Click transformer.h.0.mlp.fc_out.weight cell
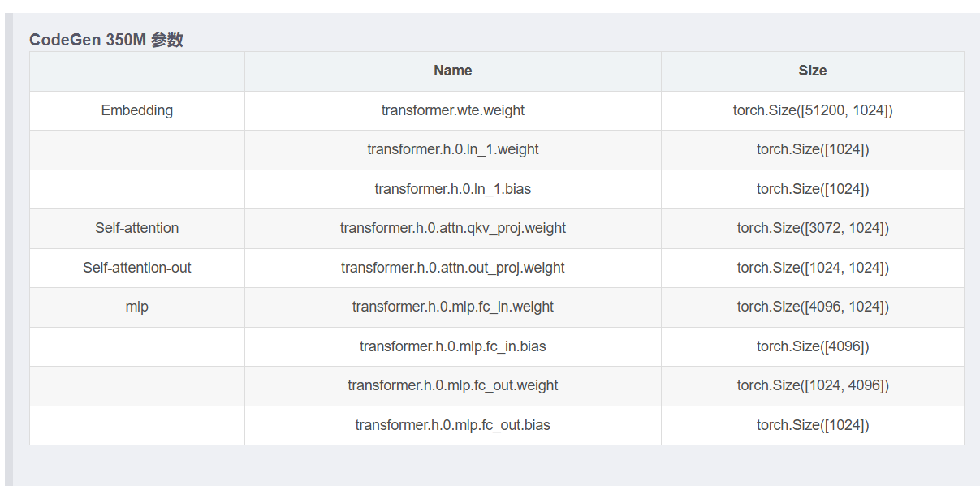Viewport: 980px width, 490px height. (453, 385)
